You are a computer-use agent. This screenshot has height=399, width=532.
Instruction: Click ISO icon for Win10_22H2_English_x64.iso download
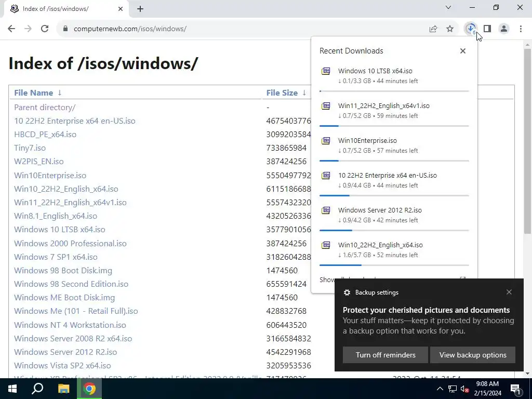click(x=326, y=245)
